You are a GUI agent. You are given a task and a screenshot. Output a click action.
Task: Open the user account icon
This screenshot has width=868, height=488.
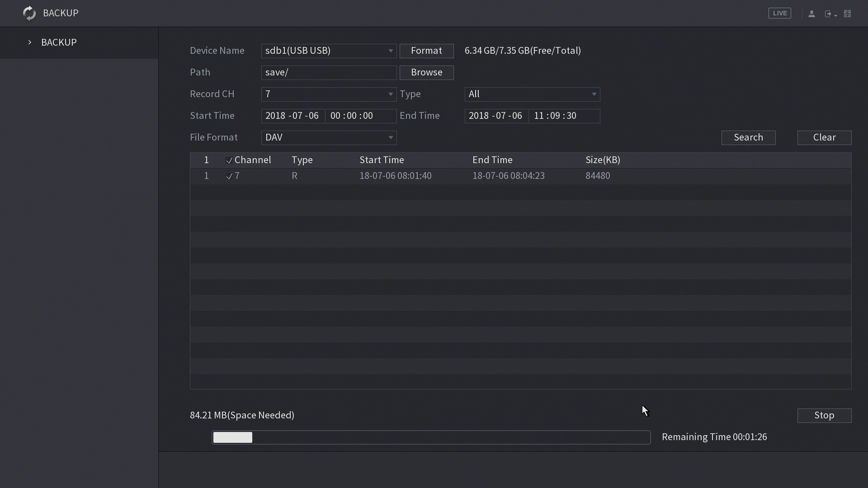(811, 14)
